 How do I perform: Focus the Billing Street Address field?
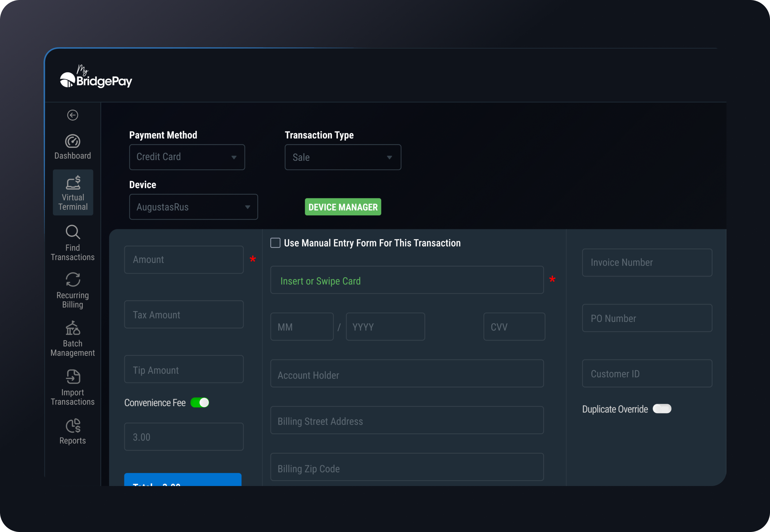coord(407,420)
